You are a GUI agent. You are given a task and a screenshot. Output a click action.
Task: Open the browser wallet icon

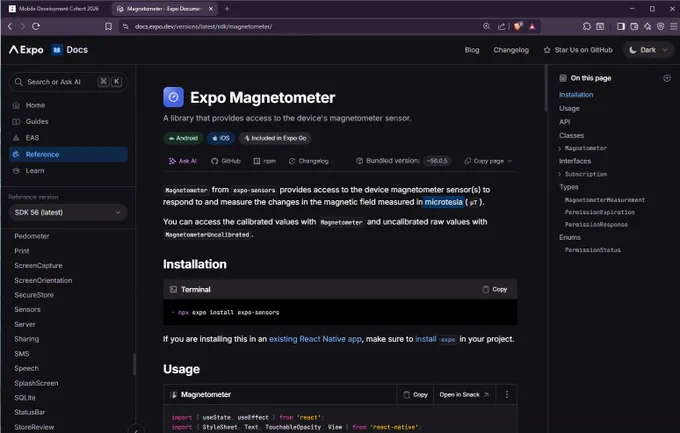pyautogui.click(x=634, y=26)
